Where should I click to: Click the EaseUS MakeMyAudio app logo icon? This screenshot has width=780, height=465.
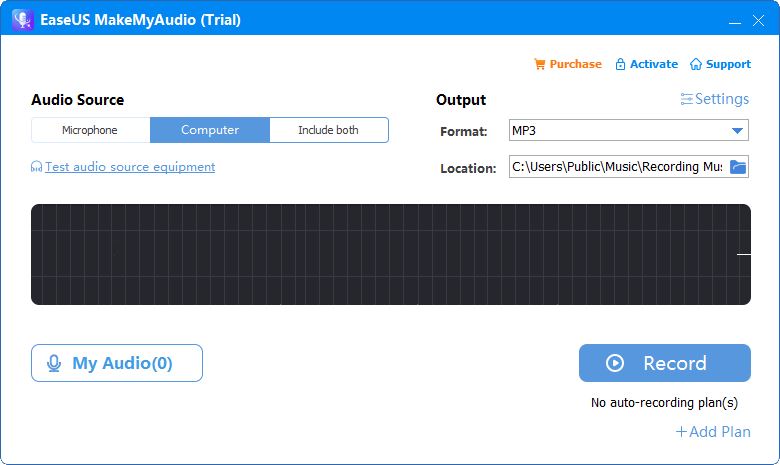[x=22, y=20]
